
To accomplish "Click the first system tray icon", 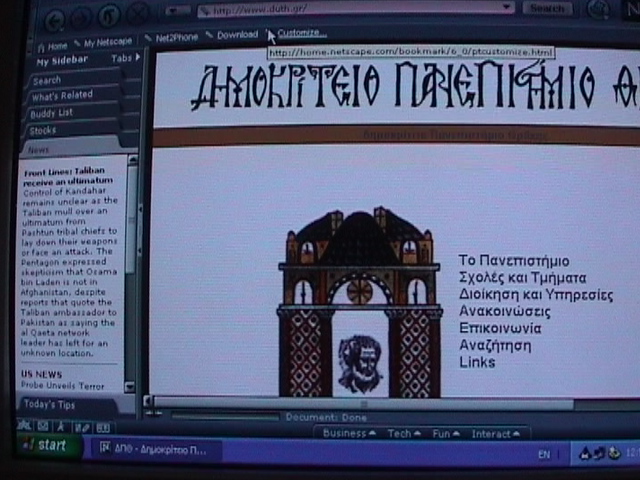I will [x=585, y=453].
